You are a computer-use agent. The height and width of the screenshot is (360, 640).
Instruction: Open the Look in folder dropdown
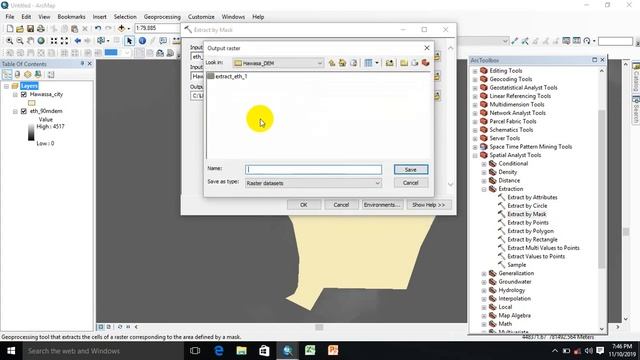pyautogui.click(x=320, y=63)
